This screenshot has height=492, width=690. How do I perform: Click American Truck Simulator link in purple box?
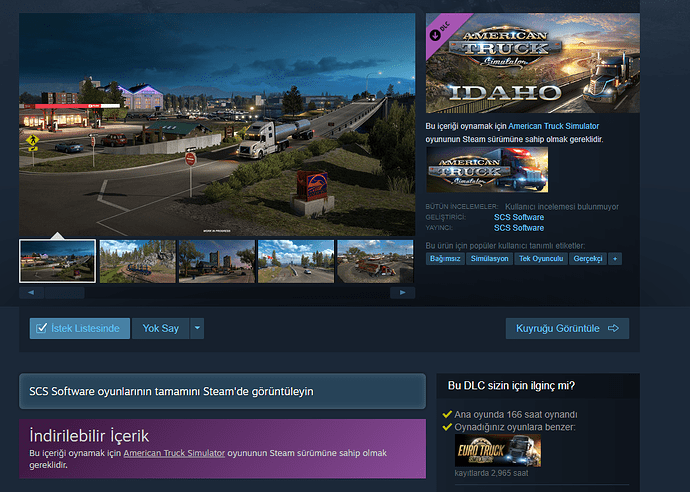[174, 453]
